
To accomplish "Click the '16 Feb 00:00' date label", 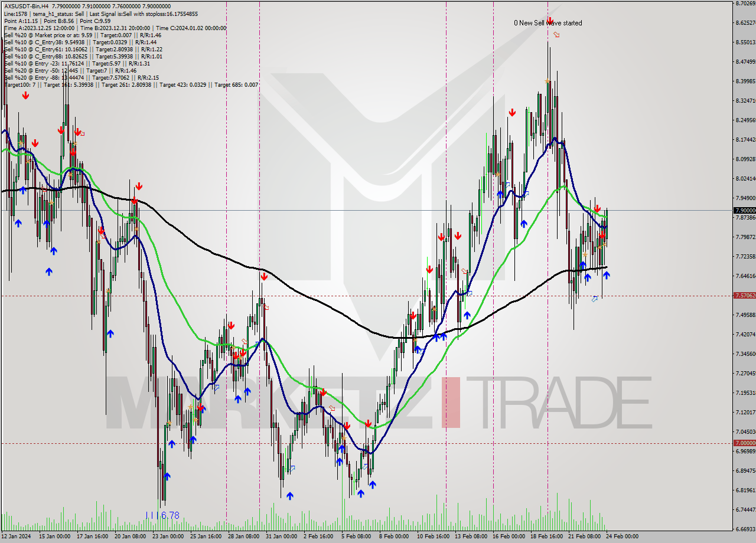I will point(509,537).
